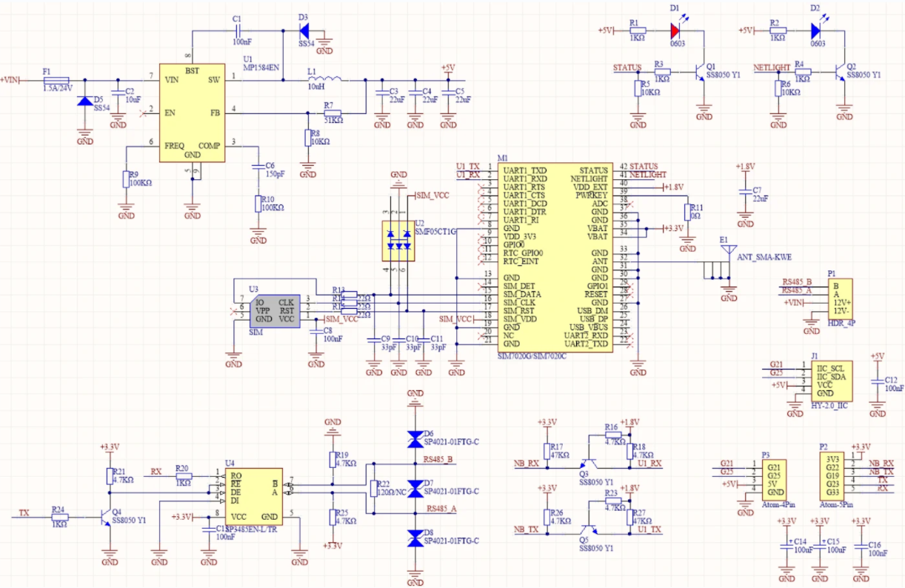Image resolution: width=905 pixels, height=588 pixels.
Task: Select the 120Ω termination resistor R22
Action: tap(373, 487)
